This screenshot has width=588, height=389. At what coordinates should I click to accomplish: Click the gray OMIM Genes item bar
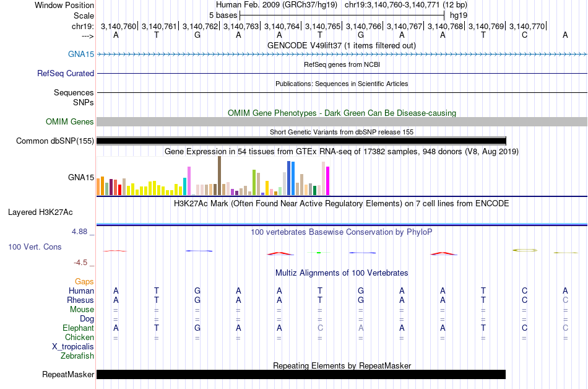[x=342, y=121]
